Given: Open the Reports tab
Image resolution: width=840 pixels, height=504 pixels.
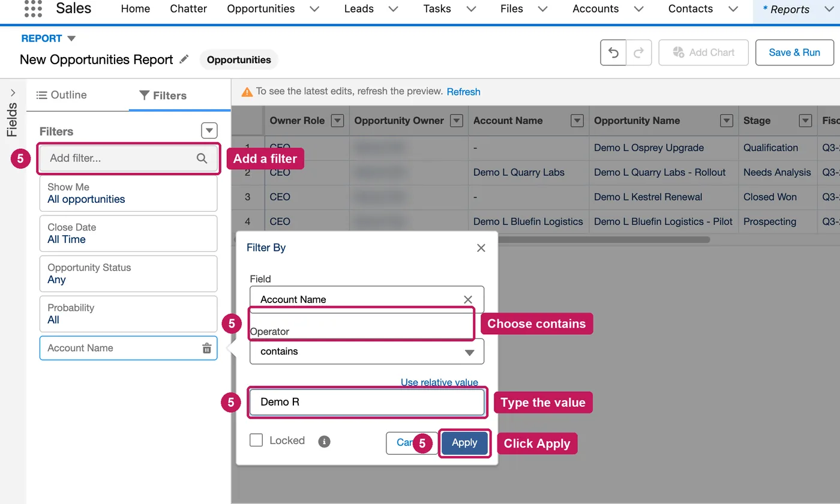Looking at the screenshot, I should (x=789, y=9).
